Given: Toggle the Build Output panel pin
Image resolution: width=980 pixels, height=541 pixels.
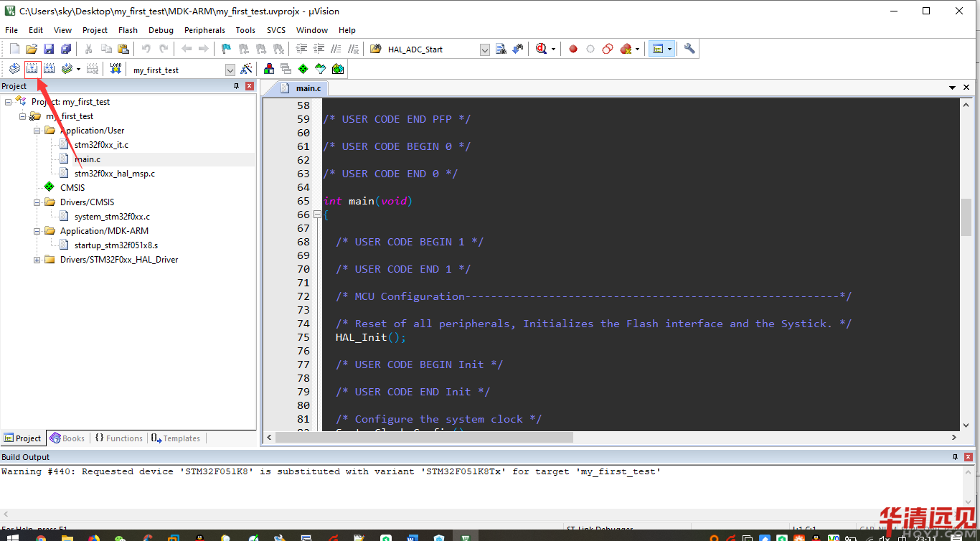Looking at the screenshot, I should [955, 457].
